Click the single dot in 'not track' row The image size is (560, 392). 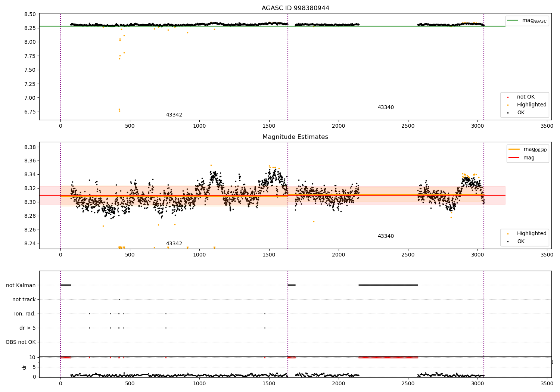tap(119, 299)
